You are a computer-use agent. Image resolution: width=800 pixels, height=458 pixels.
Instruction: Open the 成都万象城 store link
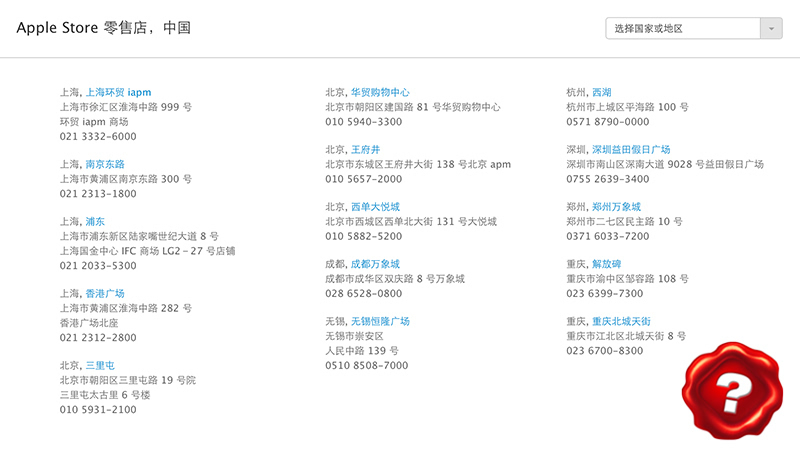click(x=376, y=264)
